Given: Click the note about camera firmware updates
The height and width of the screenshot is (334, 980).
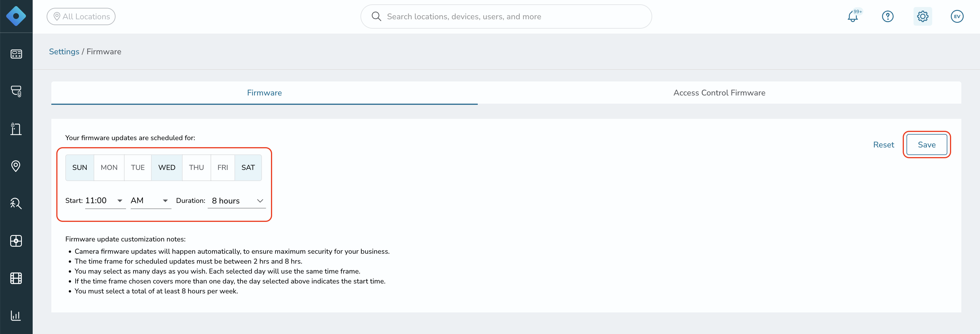Looking at the screenshot, I should [232, 251].
